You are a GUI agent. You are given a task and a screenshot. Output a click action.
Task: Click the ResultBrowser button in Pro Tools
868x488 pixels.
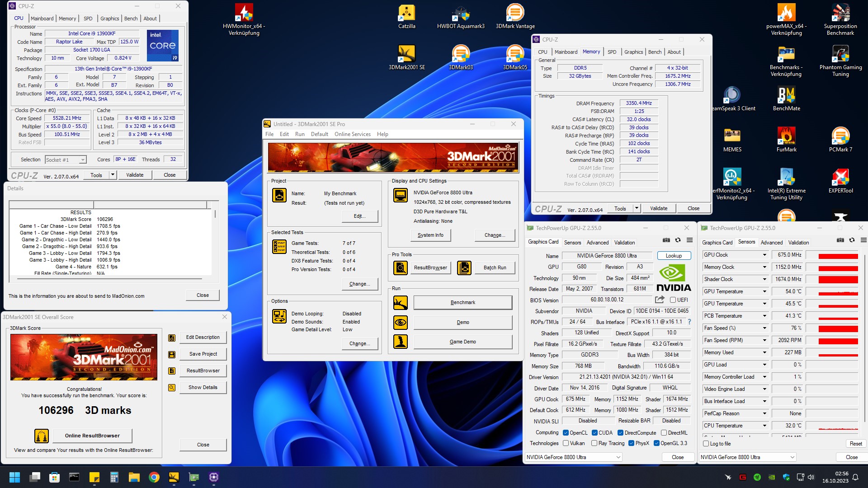tap(430, 268)
